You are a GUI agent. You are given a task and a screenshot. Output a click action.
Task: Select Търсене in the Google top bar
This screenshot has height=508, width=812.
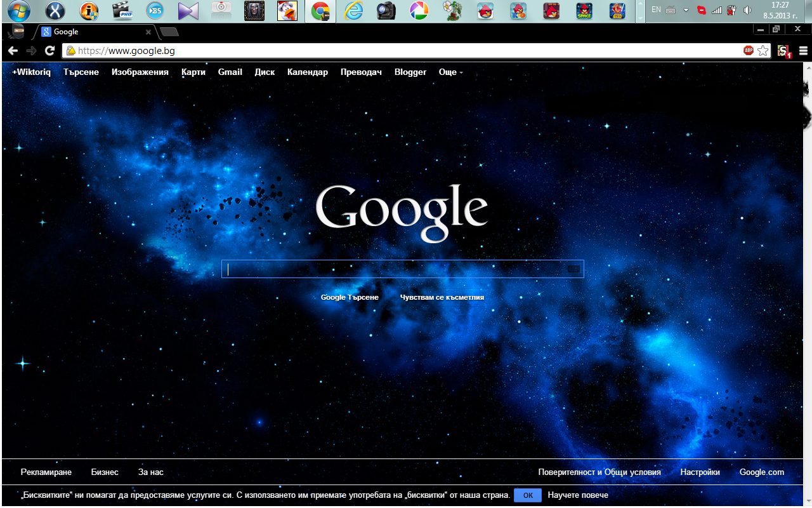tap(81, 72)
